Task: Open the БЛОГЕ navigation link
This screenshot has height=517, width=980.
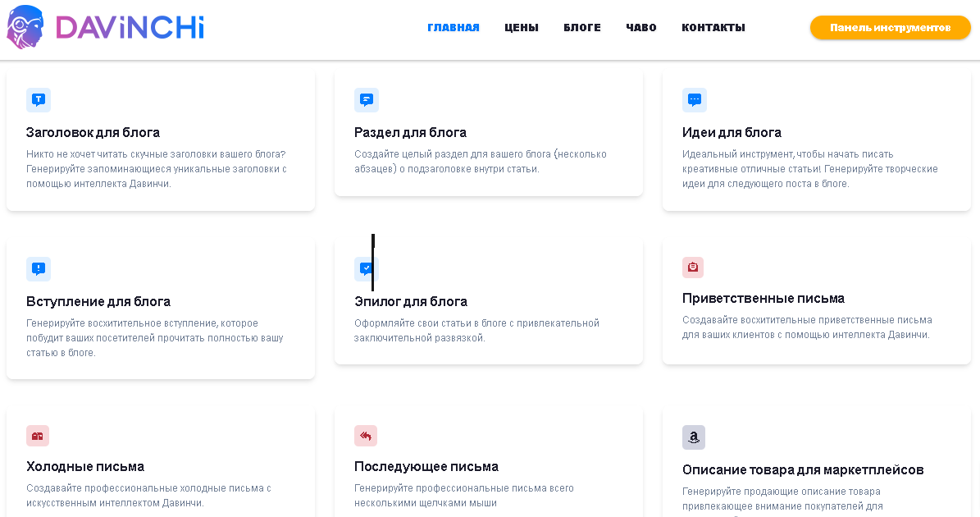Action: 582,28
